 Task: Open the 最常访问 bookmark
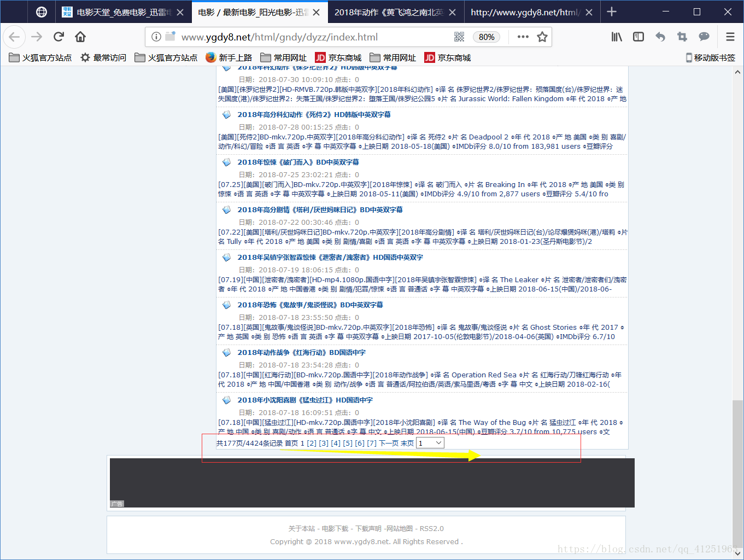point(103,57)
